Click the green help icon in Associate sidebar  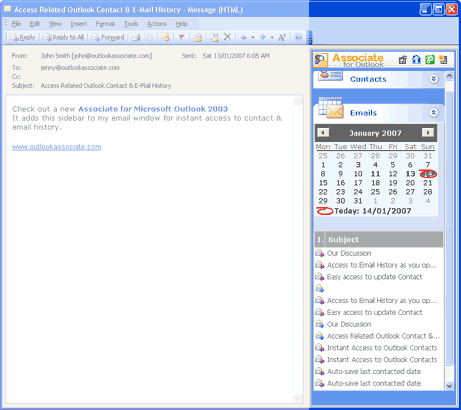430,60
